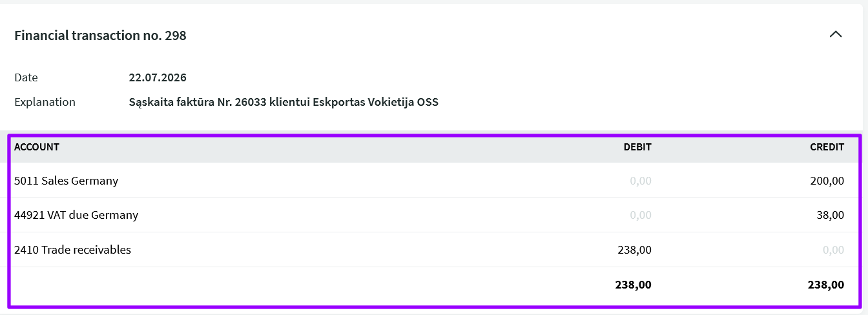Click the greyed 0,00 debit in Sales Germany row
This screenshot has width=868, height=315.
(641, 181)
